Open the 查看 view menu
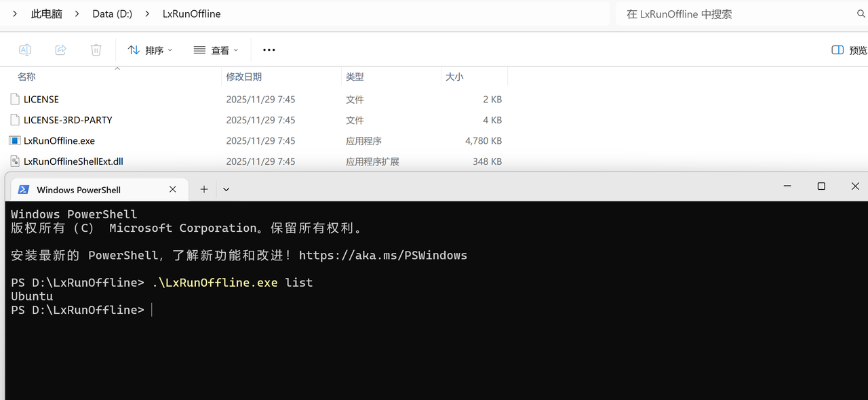The width and height of the screenshot is (868, 400). [216, 50]
